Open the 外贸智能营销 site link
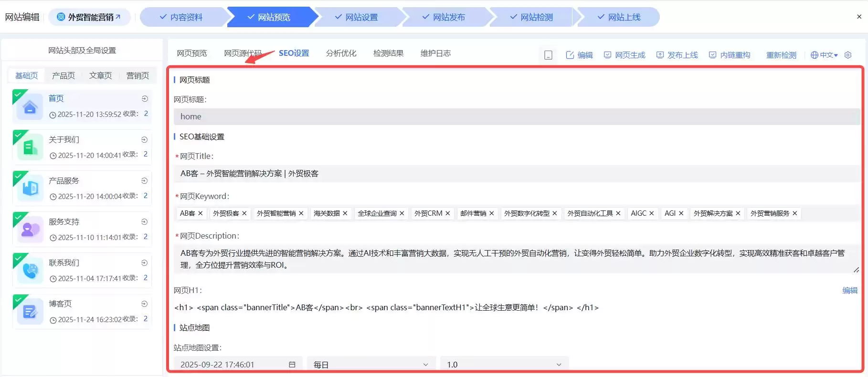Image resolution: width=868 pixels, height=377 pixels. point(89,17)
